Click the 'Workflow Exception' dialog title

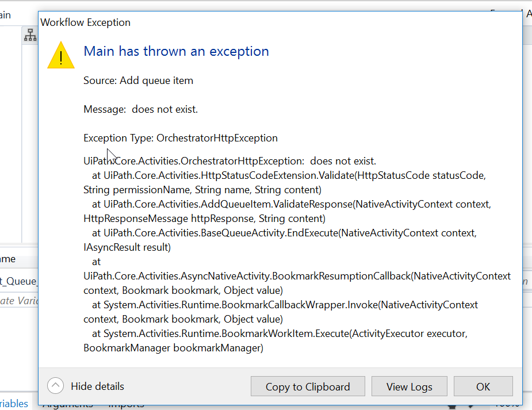[x=85, y=22]
